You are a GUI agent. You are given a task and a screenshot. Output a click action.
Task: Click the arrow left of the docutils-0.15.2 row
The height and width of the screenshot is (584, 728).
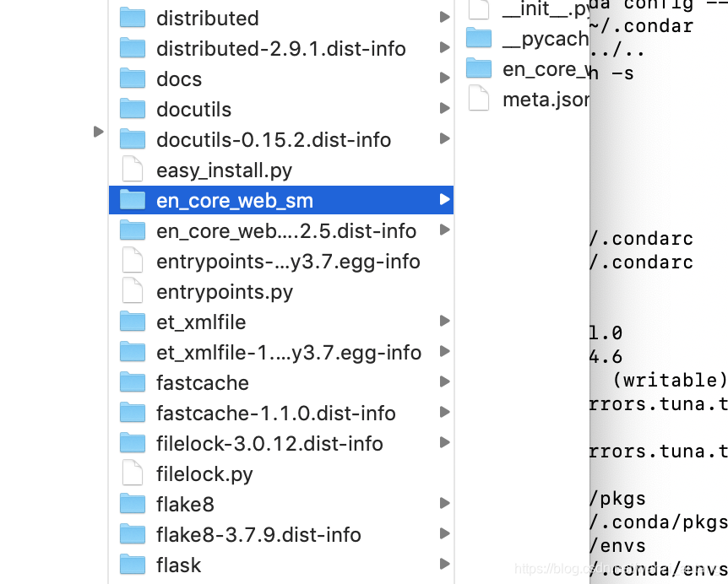point(98,132)
